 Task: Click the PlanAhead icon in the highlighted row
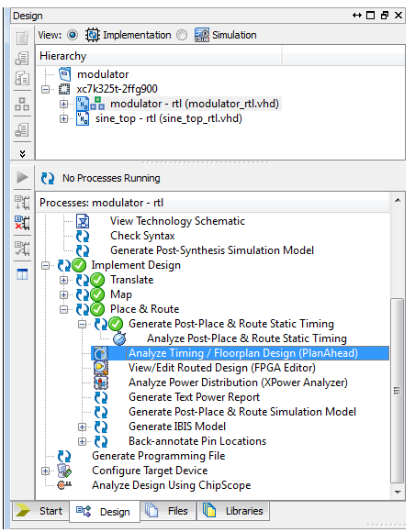pyautogui.click(x=101, y=353)
